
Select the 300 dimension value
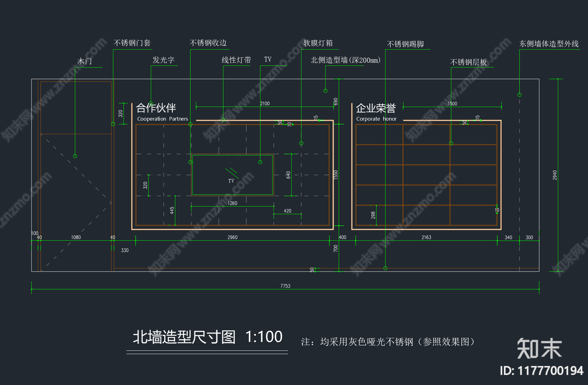529,237
